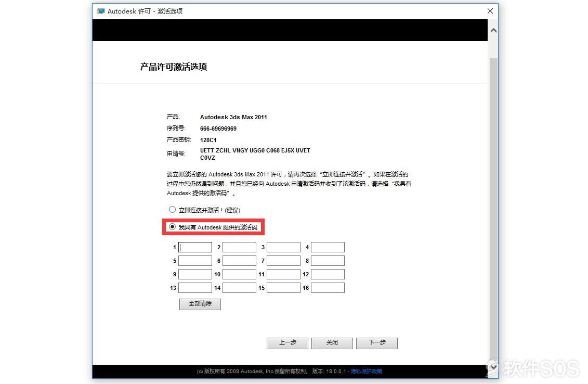588x384 pixels.
Task: Clear all codes with 全部清除 button
Action: pos(200,304)
